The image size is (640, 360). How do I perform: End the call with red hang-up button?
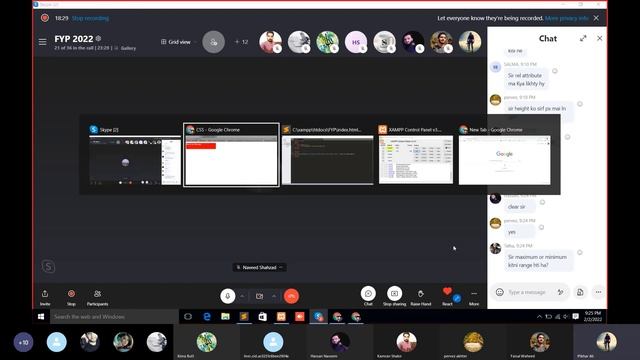[291, 296]
